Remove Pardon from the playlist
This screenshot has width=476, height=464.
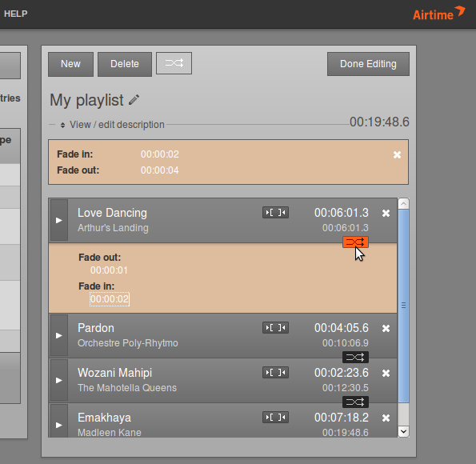click(x=386, y=328)
